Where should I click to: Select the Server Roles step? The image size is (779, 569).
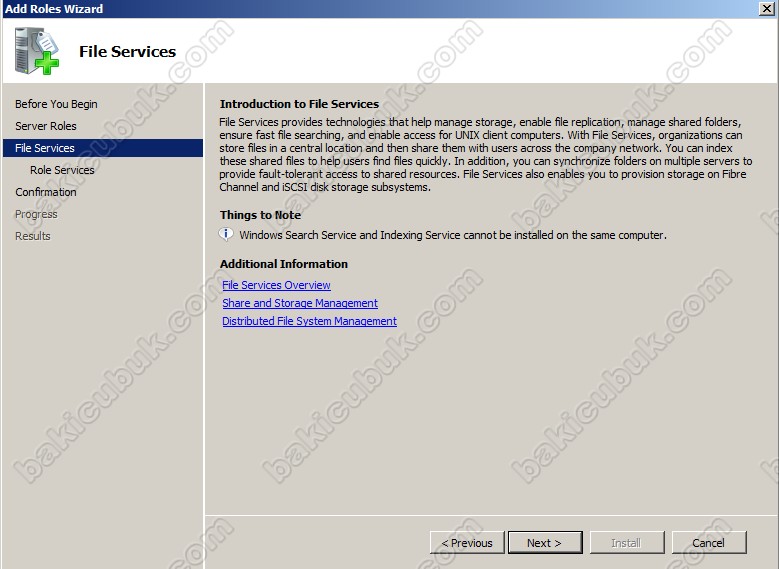(46, 126)
